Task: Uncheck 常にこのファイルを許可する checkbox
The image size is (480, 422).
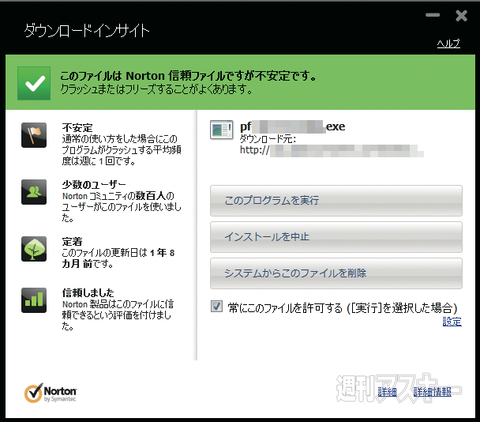Action: coord(217,306)
